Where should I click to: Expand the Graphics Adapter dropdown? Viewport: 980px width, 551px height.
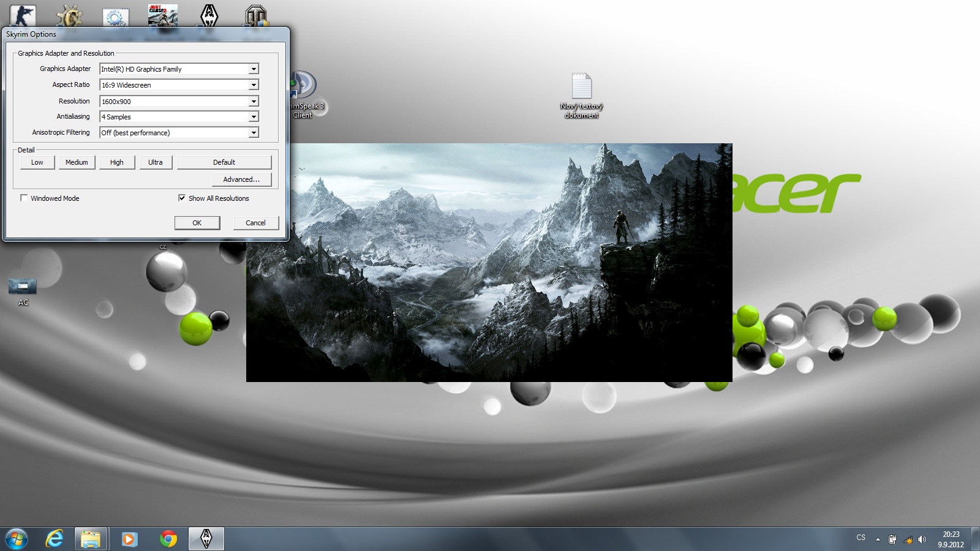coord(254,69)
